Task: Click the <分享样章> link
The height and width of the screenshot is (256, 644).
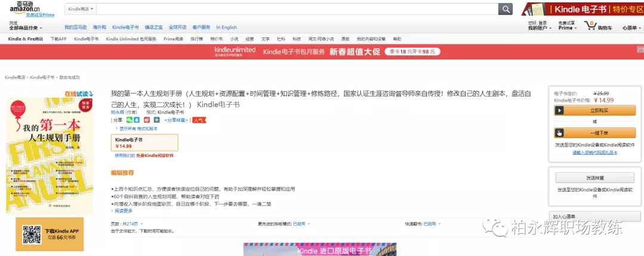Action: click(x=176, y=120)
